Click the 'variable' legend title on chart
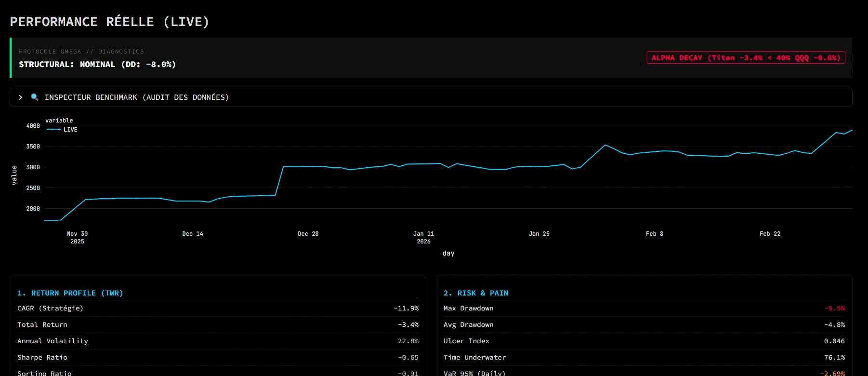Image resolution: width=868 pixels, height=376 pixels. point(59,121)
